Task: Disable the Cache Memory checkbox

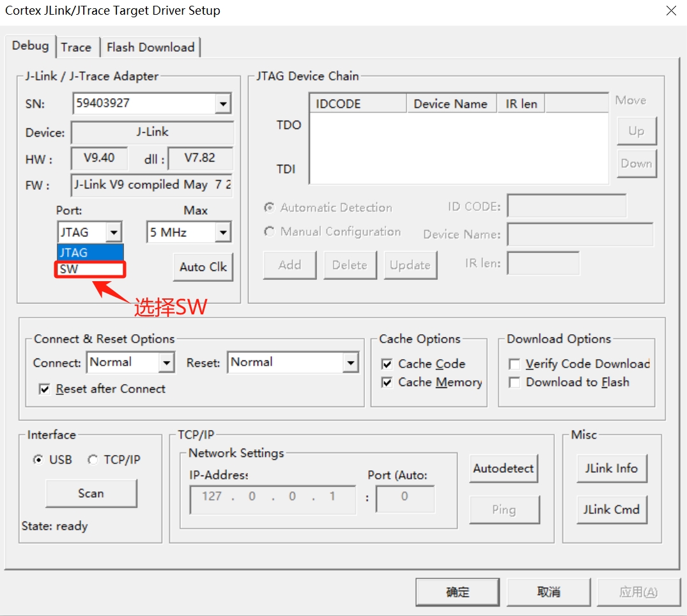Action: tap(387, 383)
